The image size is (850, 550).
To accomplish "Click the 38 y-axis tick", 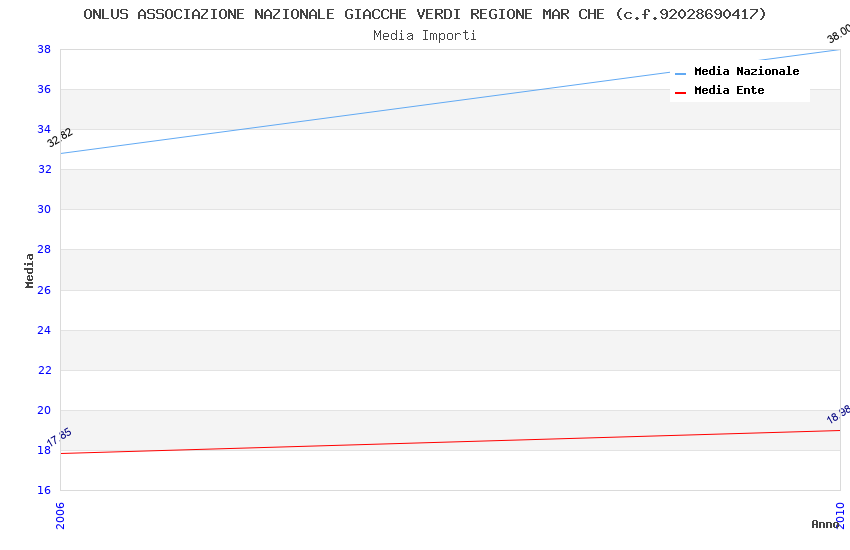I will coord(44,49).
